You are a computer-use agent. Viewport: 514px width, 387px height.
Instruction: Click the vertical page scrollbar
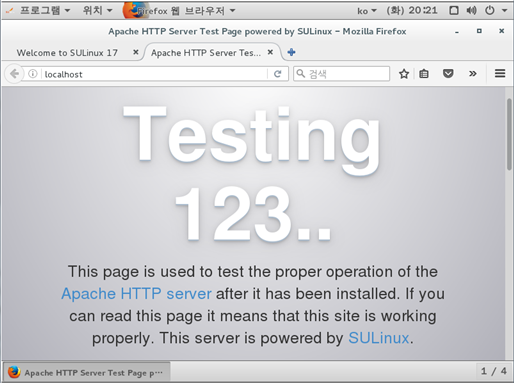pyautogui.click(x=509, y=134)
